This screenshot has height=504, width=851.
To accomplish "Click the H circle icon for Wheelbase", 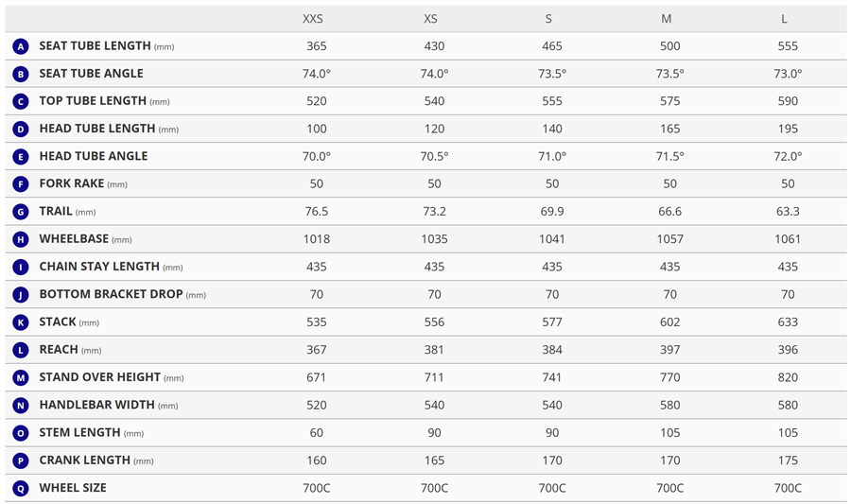I will (x=21, y=239).
